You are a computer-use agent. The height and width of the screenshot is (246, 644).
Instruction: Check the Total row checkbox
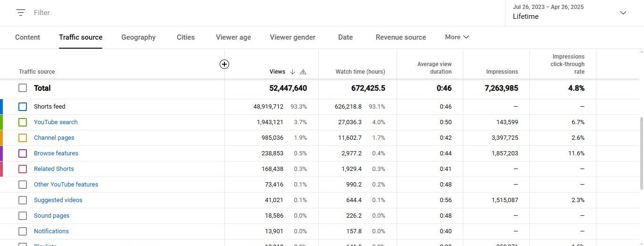23,88
